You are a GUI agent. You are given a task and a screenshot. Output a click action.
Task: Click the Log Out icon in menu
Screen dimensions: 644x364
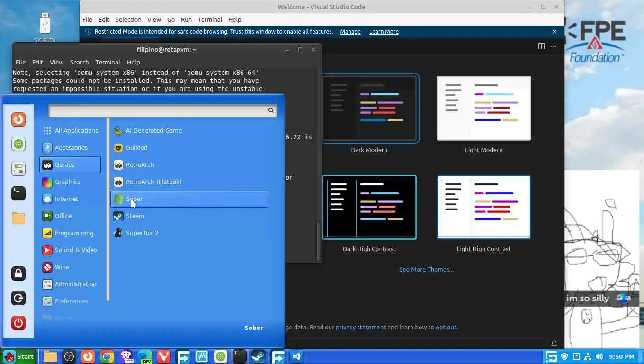click(x=18, y=298)
